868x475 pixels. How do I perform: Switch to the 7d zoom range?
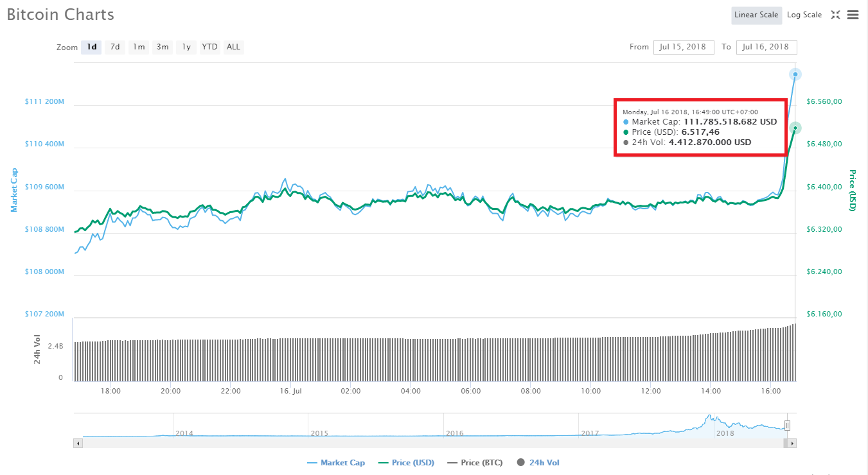pyautogui.click(x=114, y=46)
